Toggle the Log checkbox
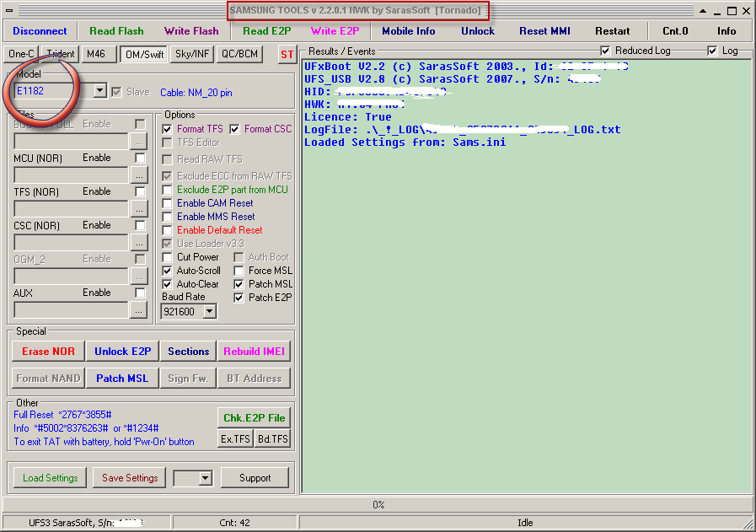 [712, 51]
